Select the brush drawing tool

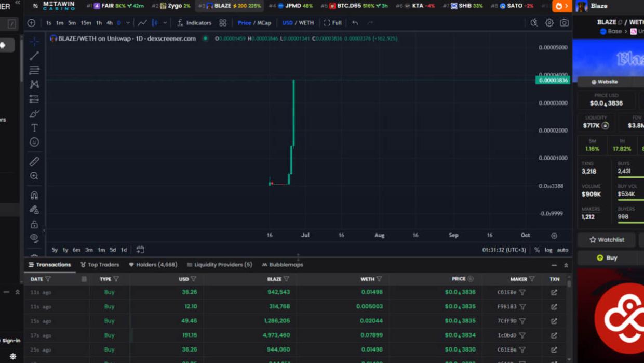[34, 113]
